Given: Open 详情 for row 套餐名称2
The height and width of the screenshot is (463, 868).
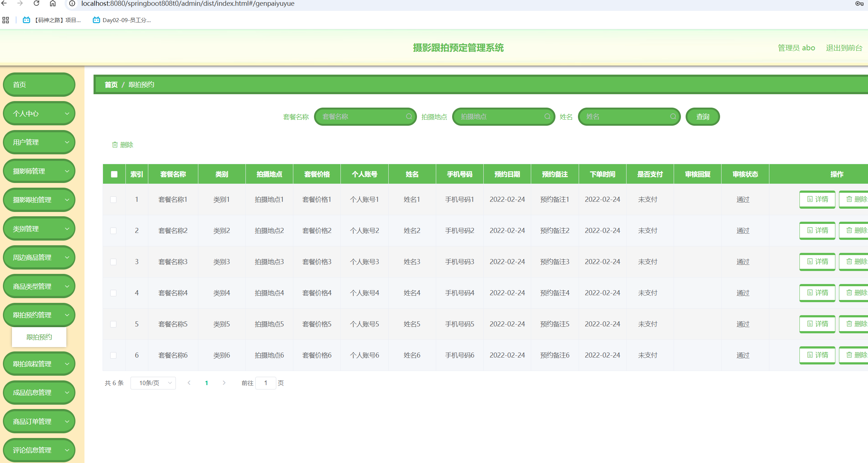Looking at the screenshot, I should click(x=817, y=230).
